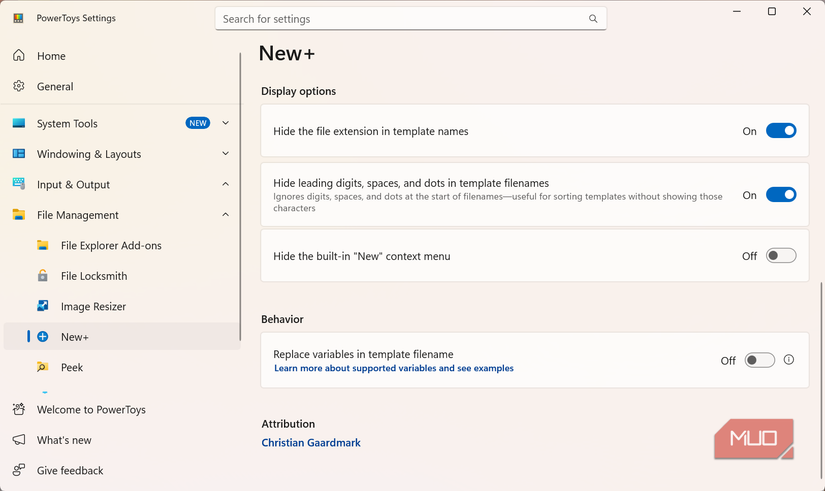Open Learn more about supported variables link

(x=394, y=368)
